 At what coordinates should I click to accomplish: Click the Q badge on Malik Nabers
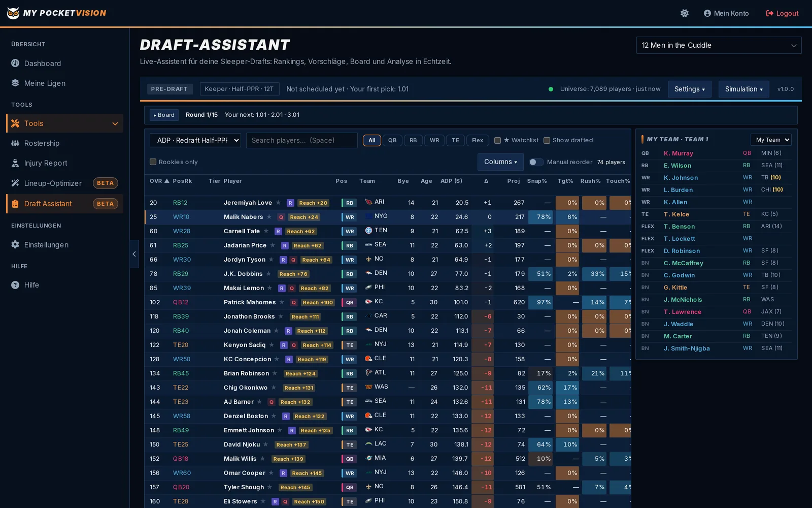(281, 217)
